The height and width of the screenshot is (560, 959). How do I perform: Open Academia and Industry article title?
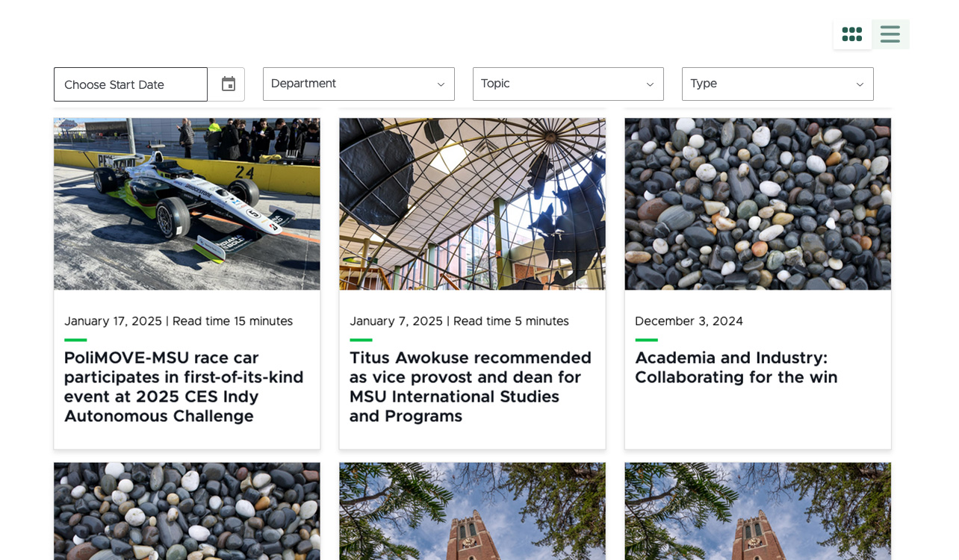coord(736,367)
